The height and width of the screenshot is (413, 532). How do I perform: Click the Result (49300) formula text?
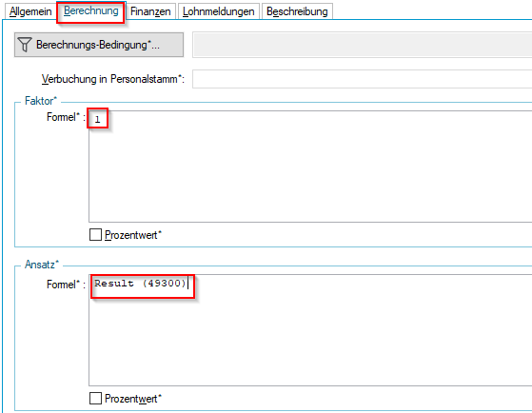pyautogui.click(x=140, y=283)
